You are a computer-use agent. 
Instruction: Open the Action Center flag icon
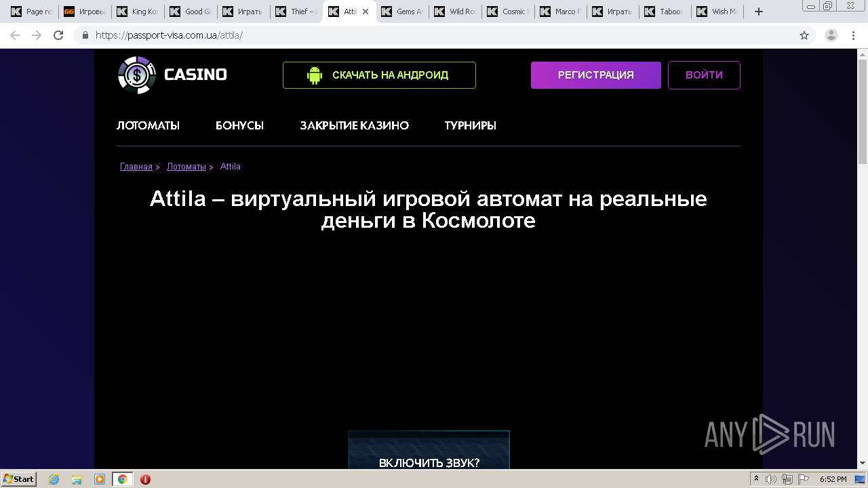tap(802, 479)
